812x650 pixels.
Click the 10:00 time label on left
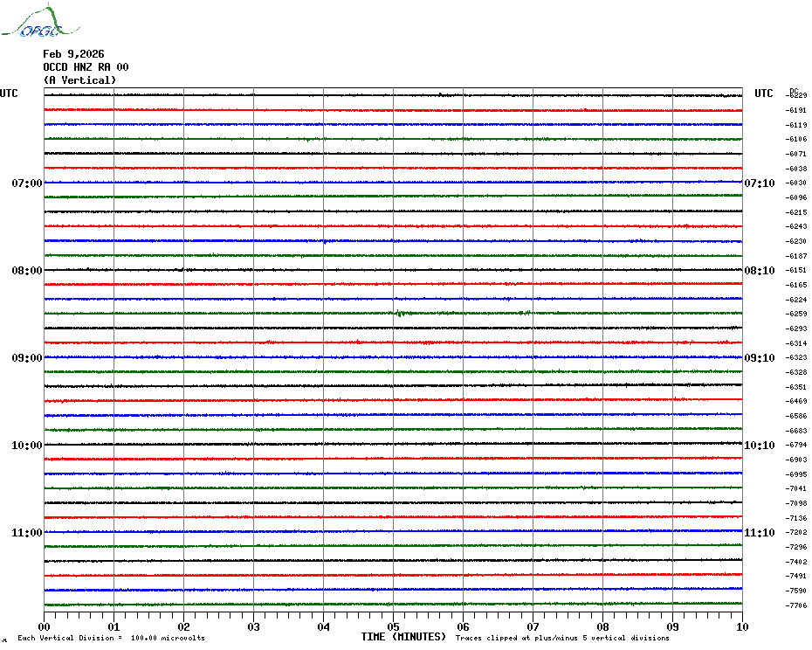click(26, 446)
